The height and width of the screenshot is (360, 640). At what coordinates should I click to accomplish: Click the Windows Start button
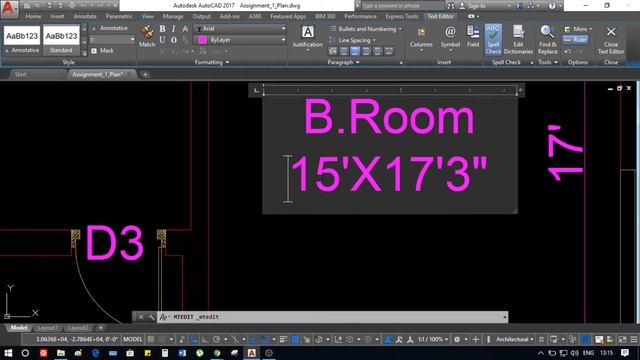8,353
